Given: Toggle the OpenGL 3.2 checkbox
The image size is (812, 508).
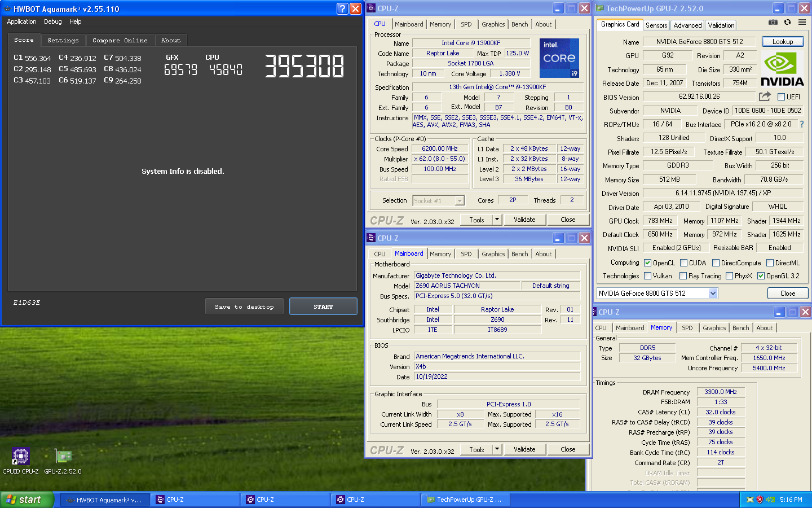Looking at the screenshot, I should pyautogui.click(x=761, y=276).
